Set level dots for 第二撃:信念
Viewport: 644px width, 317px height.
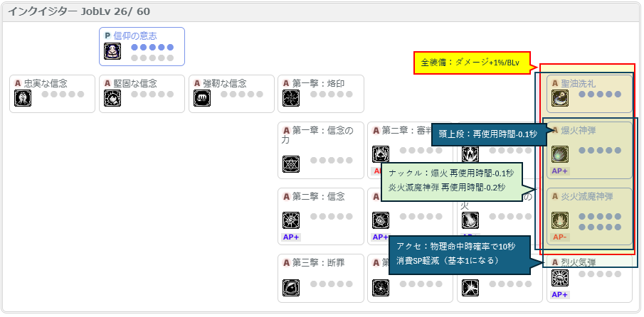pos(332,217)
